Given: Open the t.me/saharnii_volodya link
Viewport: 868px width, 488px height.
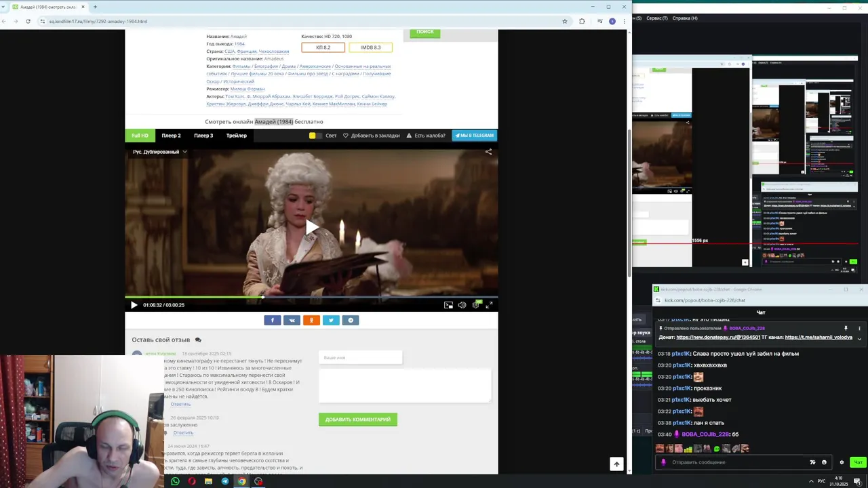Looking at the screenshot, I should tap(818, 337).
